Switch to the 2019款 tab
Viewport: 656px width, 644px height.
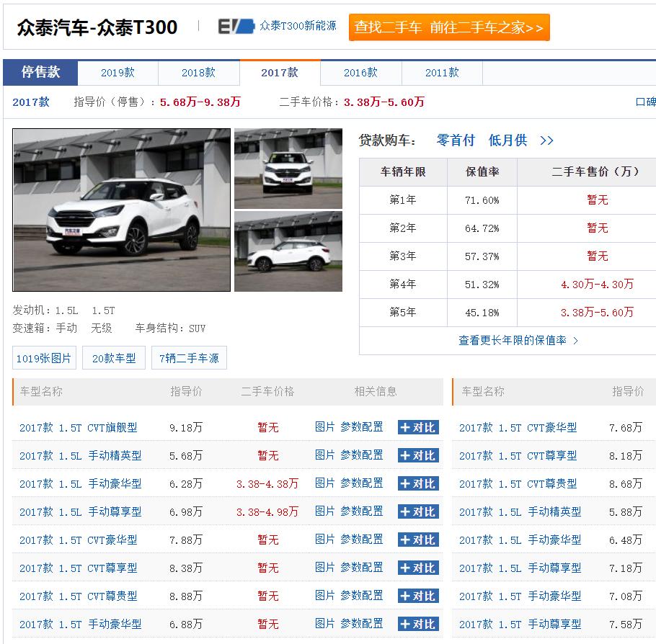pyautogui.click(x=118, y=73)
